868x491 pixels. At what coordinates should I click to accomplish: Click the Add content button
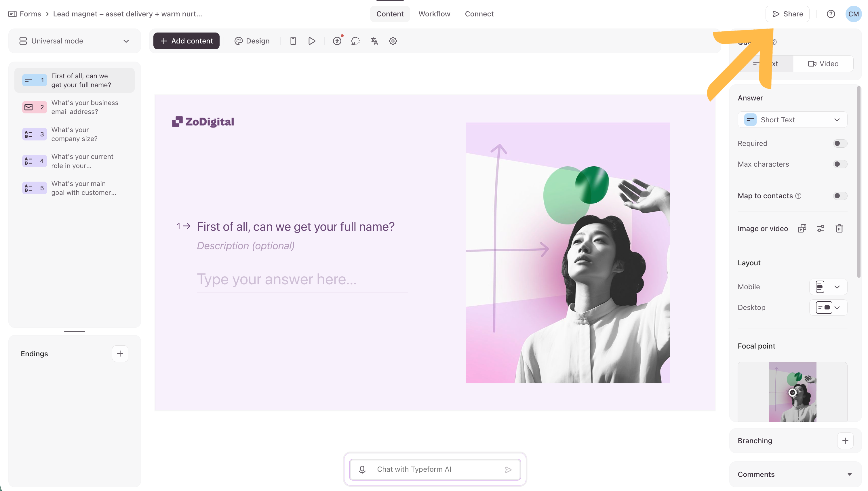pos(186,41)
